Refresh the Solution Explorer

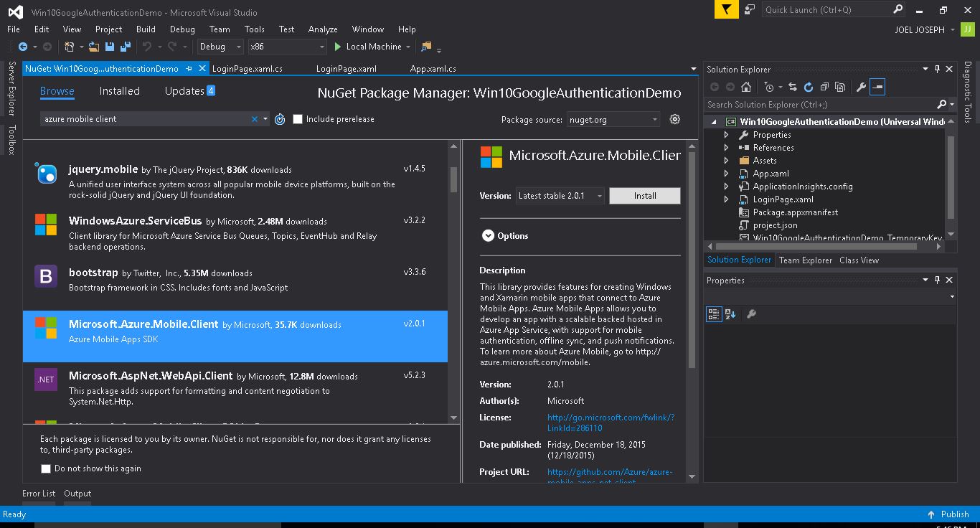point(809,87)
